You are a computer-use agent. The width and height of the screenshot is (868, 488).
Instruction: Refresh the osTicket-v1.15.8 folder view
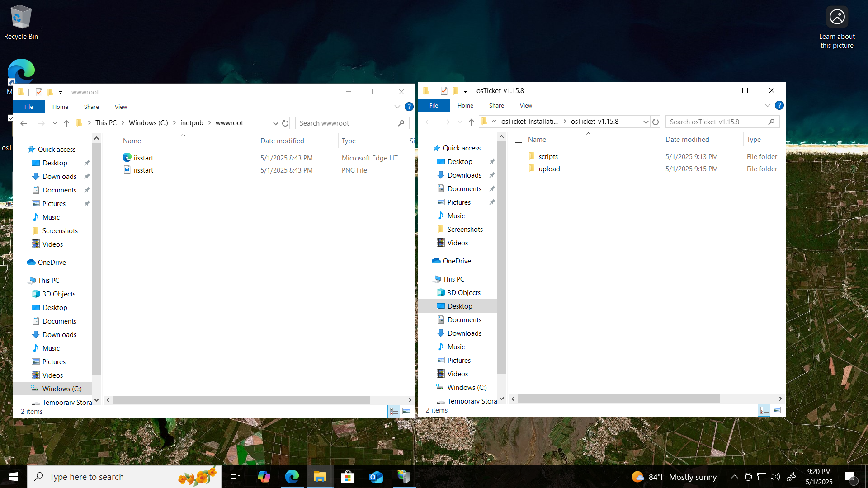(x=656, y=122)
